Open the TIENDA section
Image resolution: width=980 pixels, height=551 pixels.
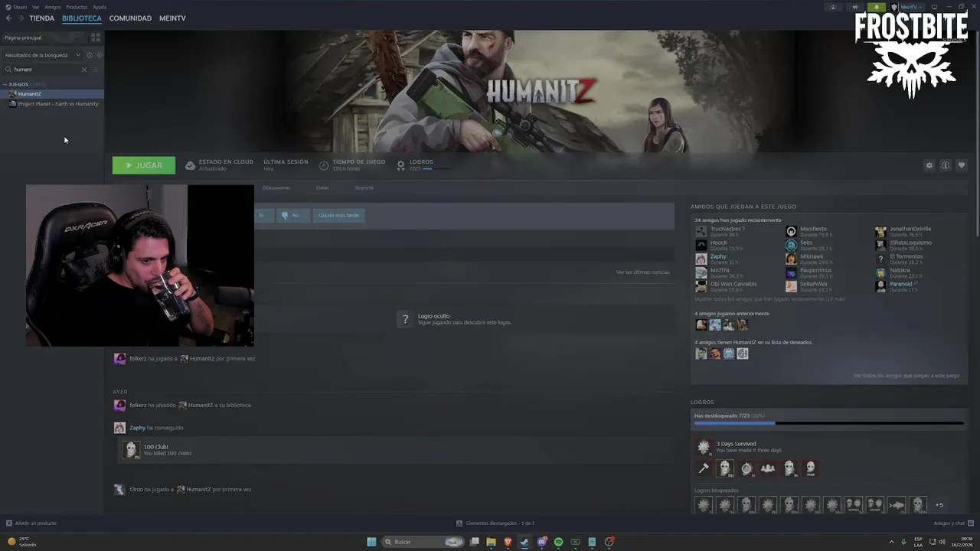42,18
